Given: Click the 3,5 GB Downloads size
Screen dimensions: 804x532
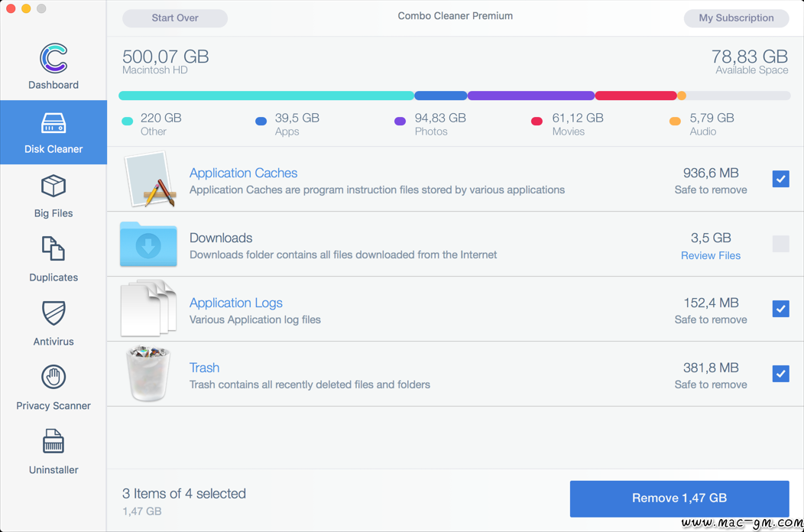Looking at the screenshot, I should (x=711, y=238).
